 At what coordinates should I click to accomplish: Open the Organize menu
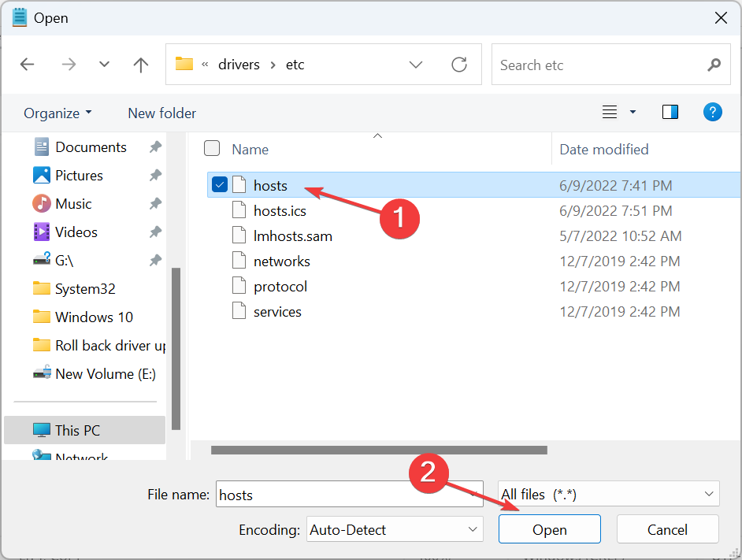point(58,113)
